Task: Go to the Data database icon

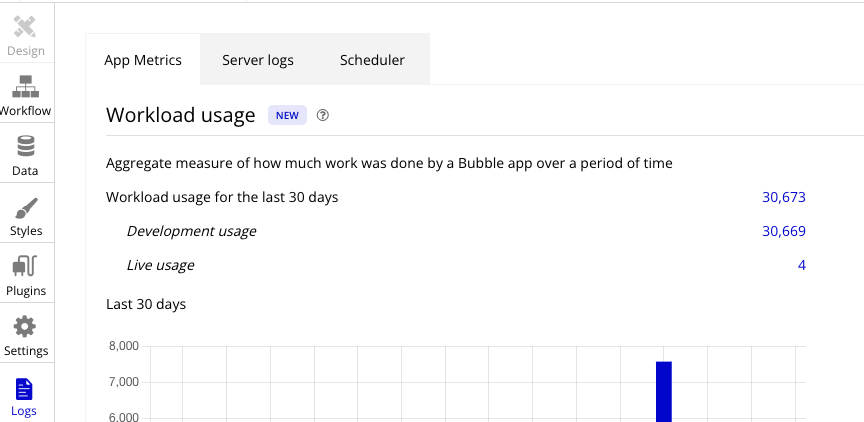Action: click(25, 147)
